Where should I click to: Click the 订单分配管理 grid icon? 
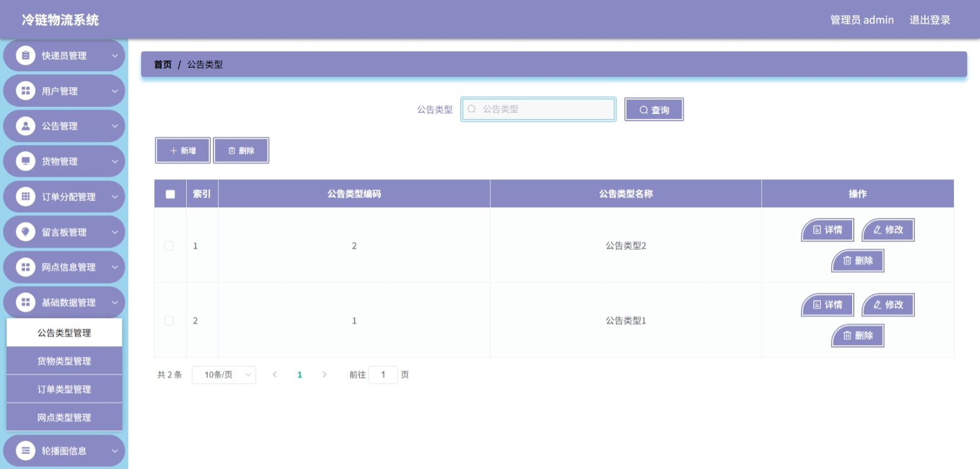click(x=26, y=197)
